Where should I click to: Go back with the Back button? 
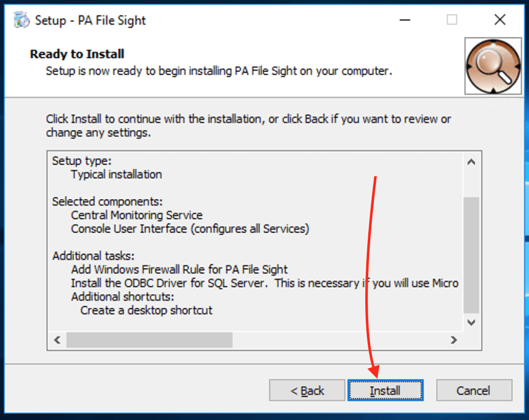click(307, 391)
